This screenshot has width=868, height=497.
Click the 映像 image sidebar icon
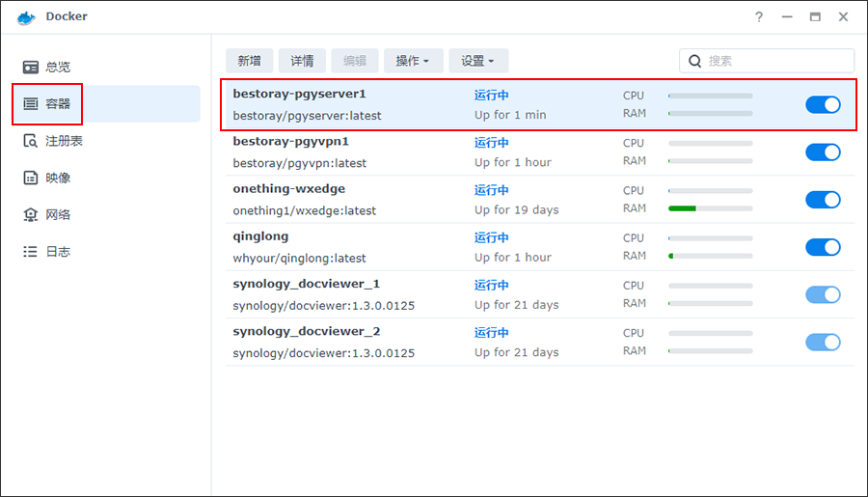pos(31,178)
